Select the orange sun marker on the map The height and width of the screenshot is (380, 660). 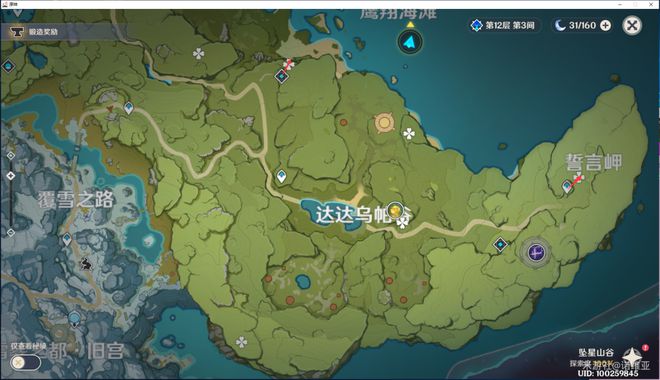(384, 123)
